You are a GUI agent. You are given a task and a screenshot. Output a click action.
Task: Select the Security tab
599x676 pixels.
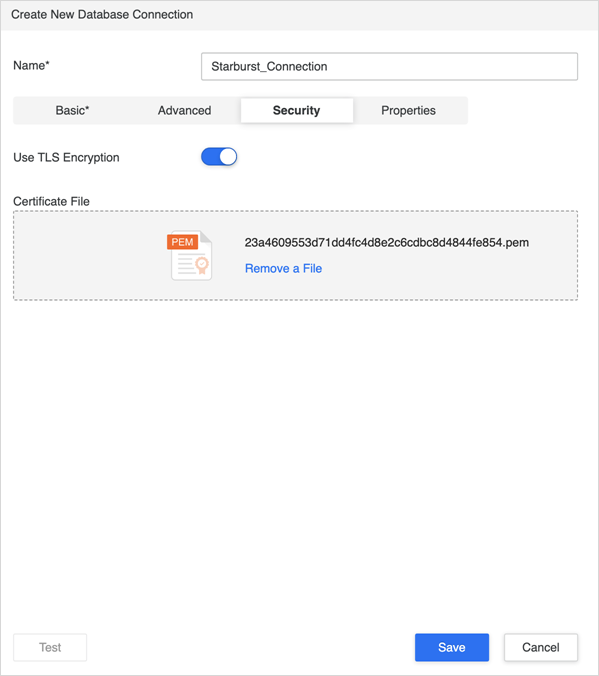[297, 110]
